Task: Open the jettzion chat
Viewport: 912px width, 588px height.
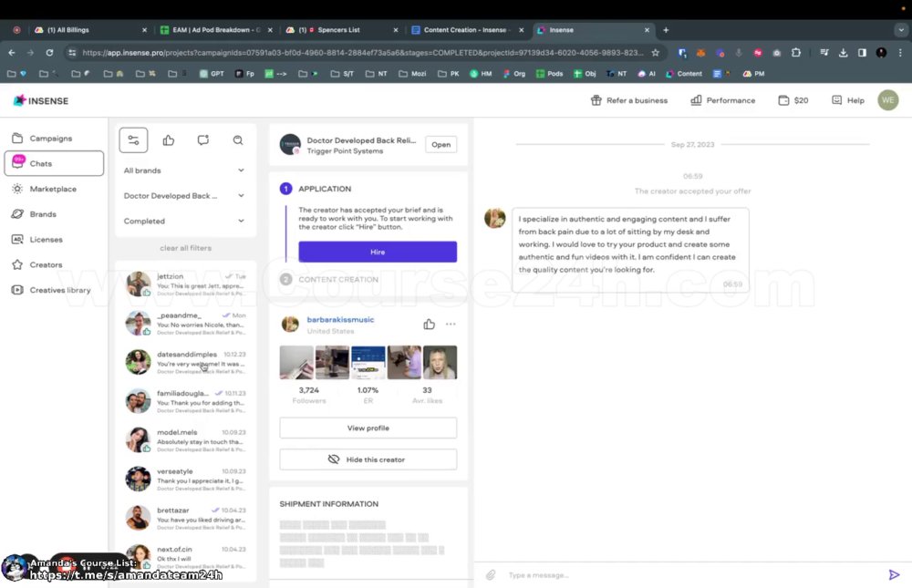Action: coord(186,284)
